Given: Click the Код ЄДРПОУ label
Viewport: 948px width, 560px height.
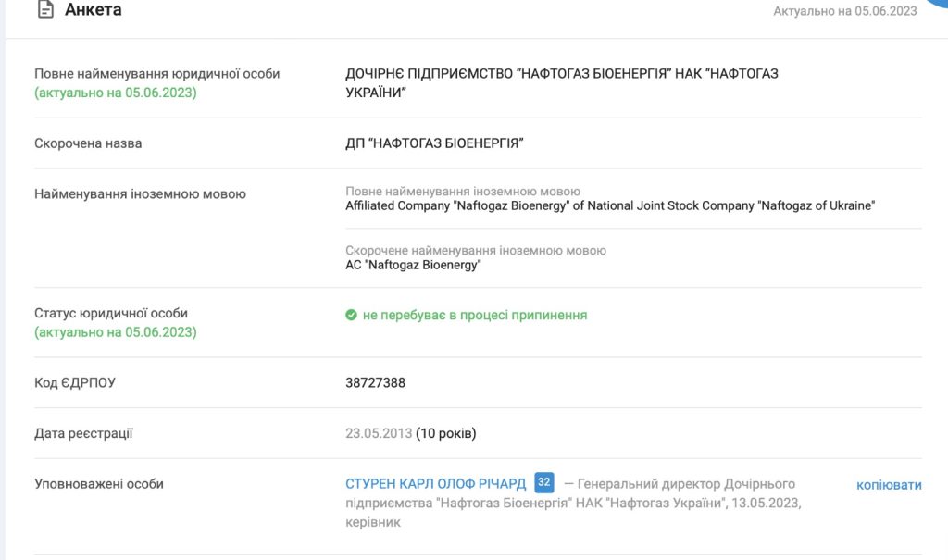Looking at the screenshot, I should coord(75,382).
